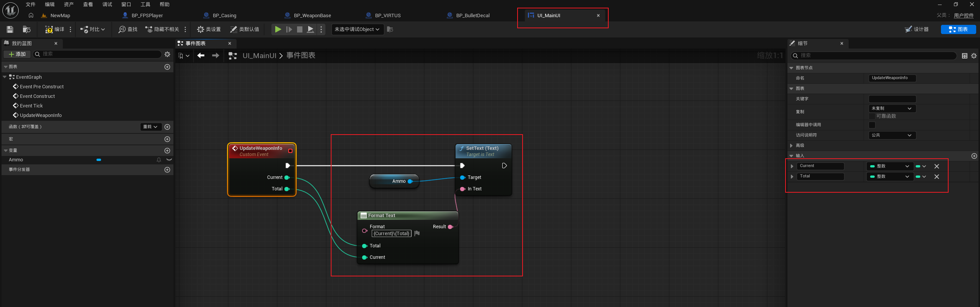The height and width of the screenshot is (307, 980).
Task: Open the 编辑 menu
Action: 50,5
